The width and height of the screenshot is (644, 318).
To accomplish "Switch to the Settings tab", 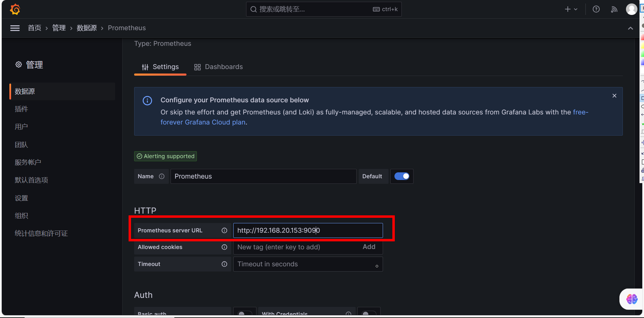I will 160,67.
